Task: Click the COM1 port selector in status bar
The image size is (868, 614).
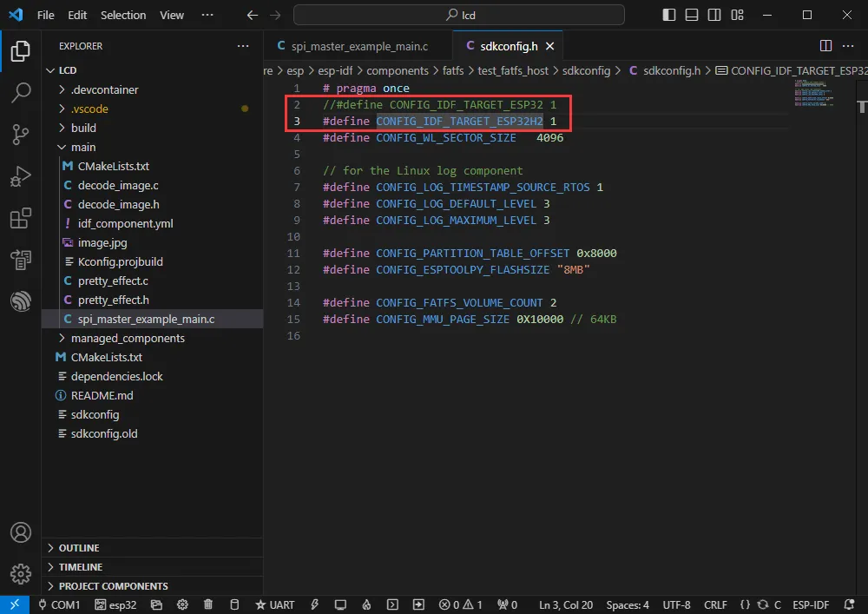Action: coord(59,604)
